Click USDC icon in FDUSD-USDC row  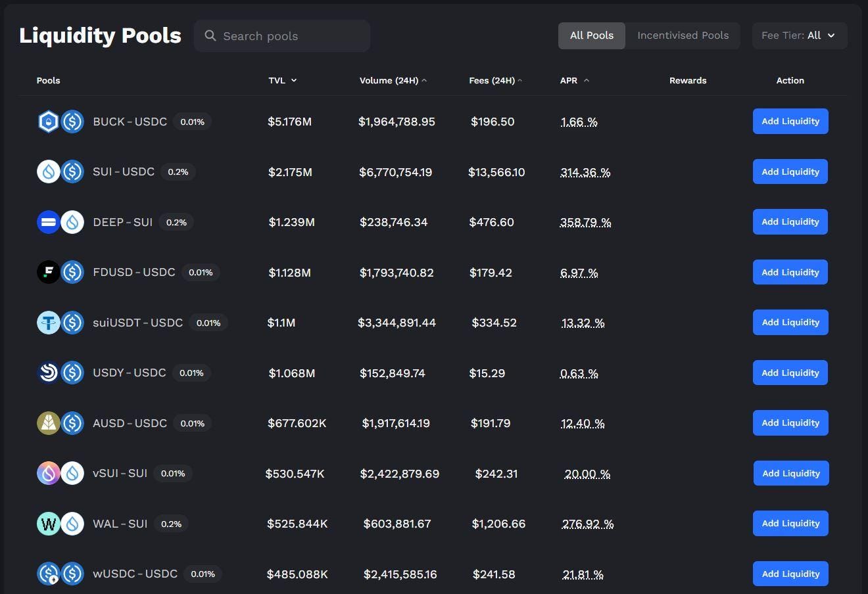(72, 272)
